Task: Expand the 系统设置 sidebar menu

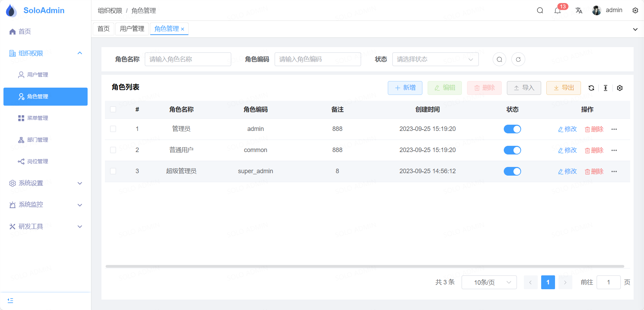Action: [x=45, y=183]
